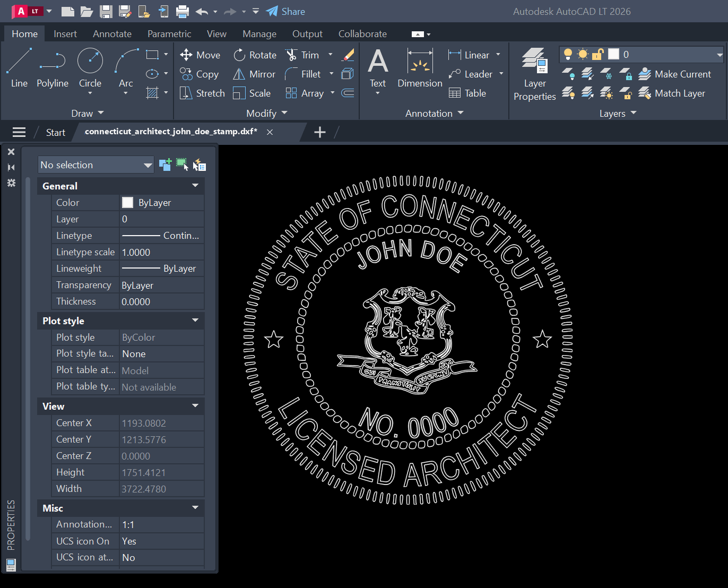Image resolution: width=728 pixels, height=588 pixels.
Task: Click the Plot printer icon
Action: [x=183, y=11]
